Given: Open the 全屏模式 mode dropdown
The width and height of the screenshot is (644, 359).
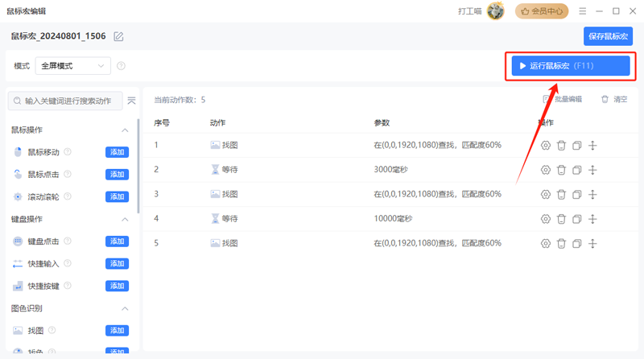Looking at the screenshot, I should [73, 66].
